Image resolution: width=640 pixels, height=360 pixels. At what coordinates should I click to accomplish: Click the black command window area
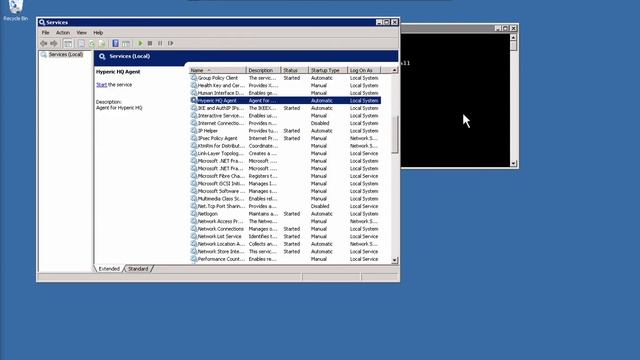click(x=455, y=100)
